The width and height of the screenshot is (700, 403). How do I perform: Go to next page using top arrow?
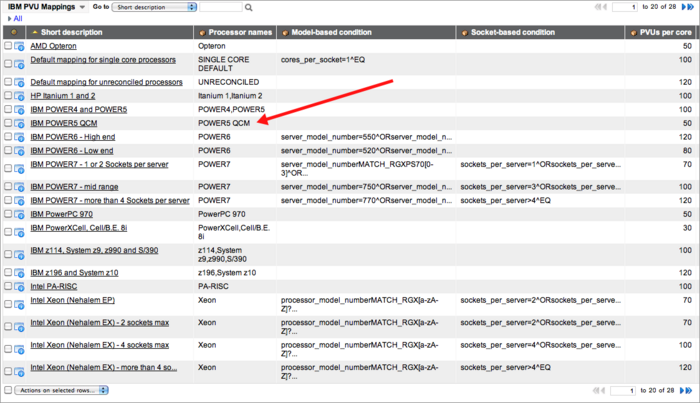(x=683, y=7)
